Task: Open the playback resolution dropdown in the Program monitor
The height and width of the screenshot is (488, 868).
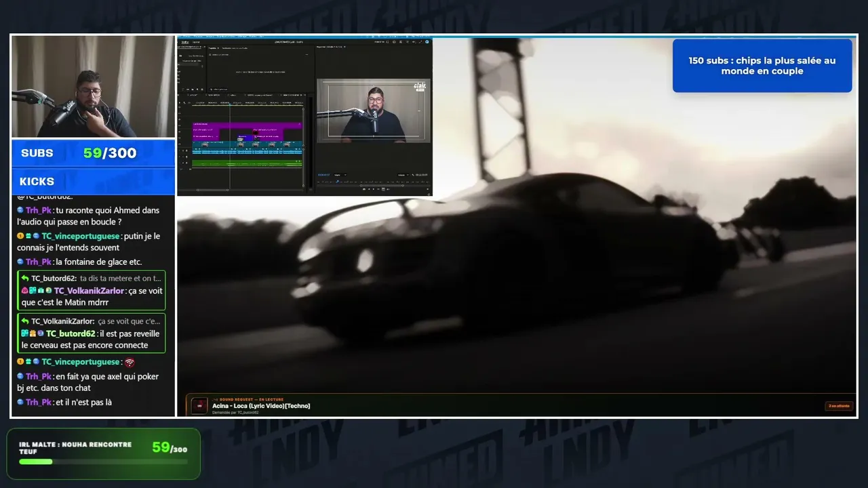Action: pyautogui.click(x=402, y=174)
